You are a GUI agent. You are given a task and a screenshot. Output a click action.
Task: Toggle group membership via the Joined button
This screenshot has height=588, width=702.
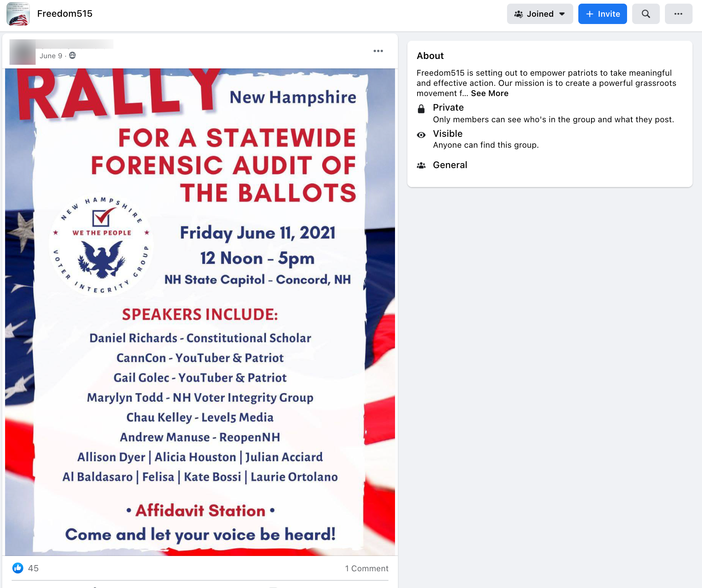540,13
